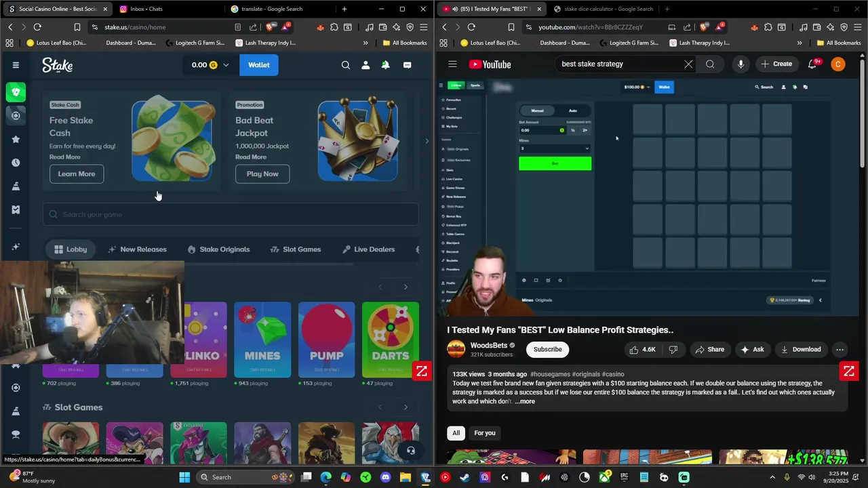Image resolution: width=868 pixels, height=488 pixels.
Task: Reload the stake.us page
Action: click(37, 27)
